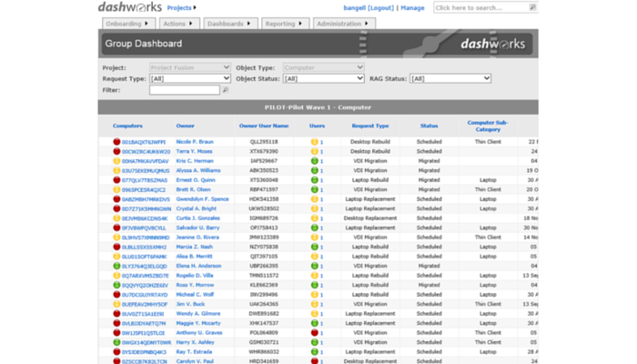Sort by Computer Sub-Category column header

tap(488, 126)
